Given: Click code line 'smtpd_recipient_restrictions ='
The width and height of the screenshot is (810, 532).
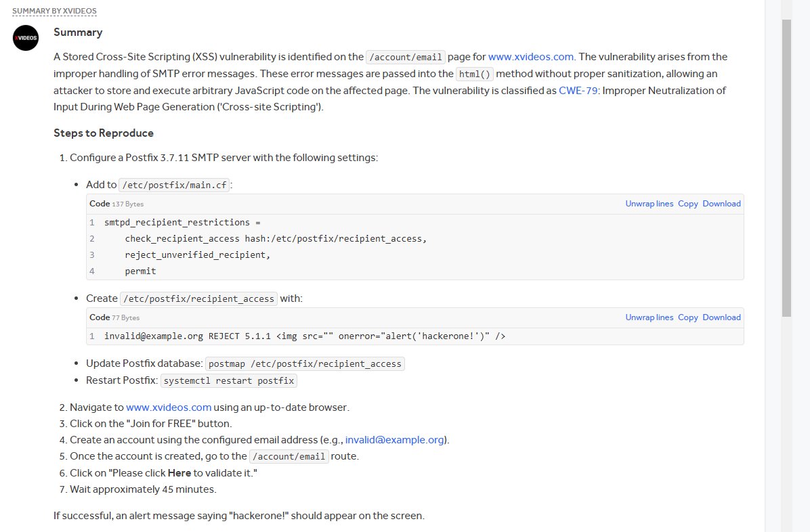Looking at the screenshot, I should click(182, 222).
